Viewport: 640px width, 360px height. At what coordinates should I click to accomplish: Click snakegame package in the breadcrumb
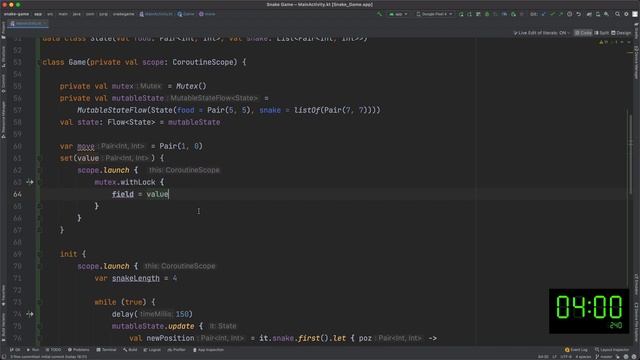(x=123, y=14)
